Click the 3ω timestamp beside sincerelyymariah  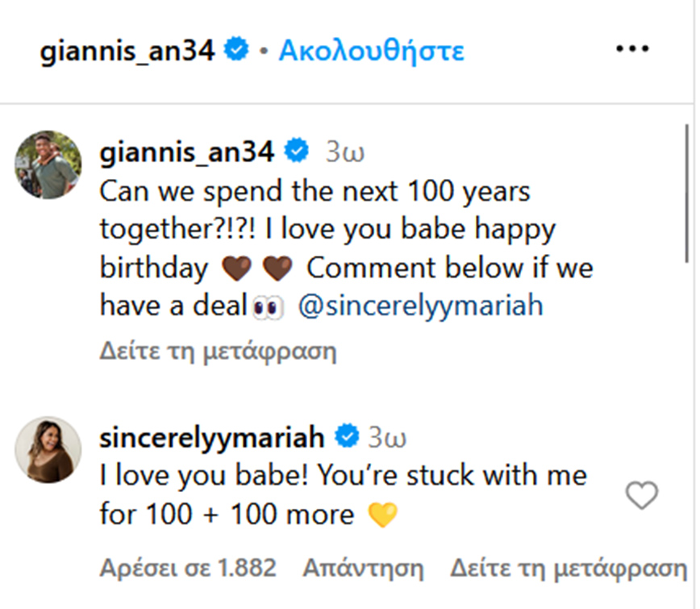click(387, 438)
